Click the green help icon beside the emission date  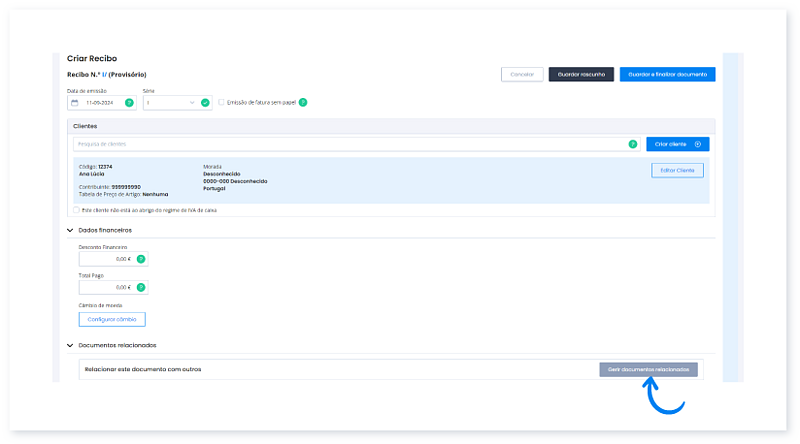129,102
